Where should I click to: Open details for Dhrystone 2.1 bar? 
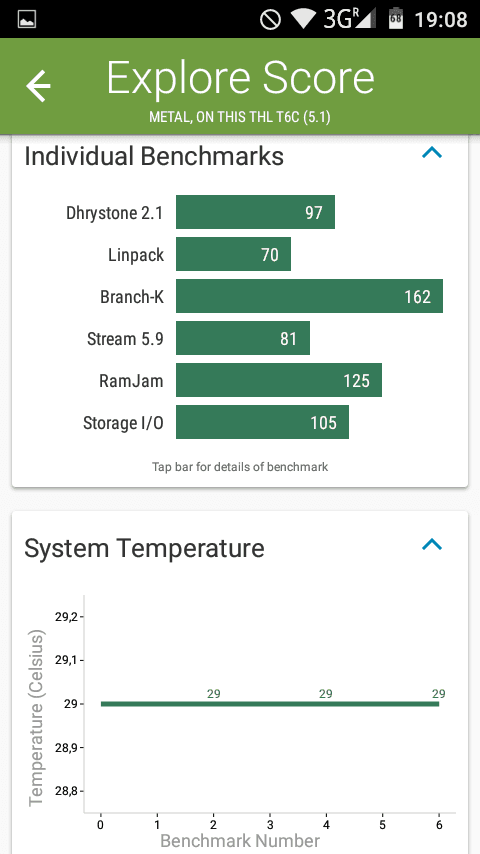click(255, 212)
